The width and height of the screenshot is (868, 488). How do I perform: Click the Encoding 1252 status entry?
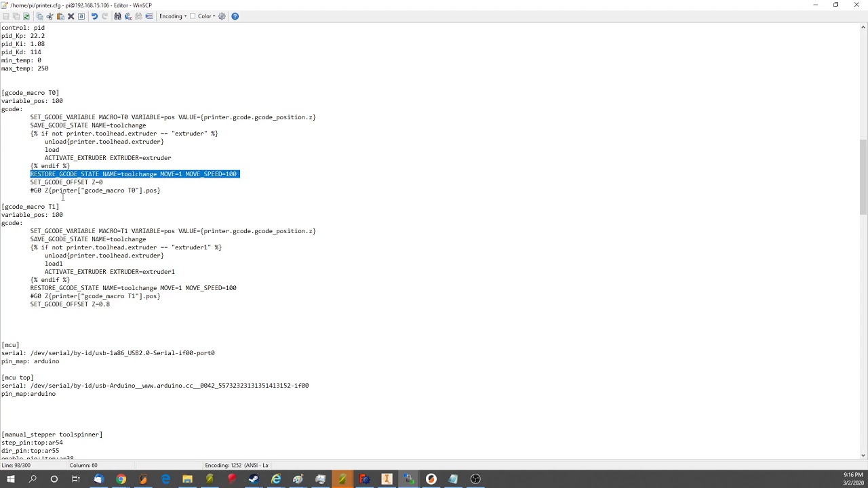pyautogui.click(x=237, y=466)
